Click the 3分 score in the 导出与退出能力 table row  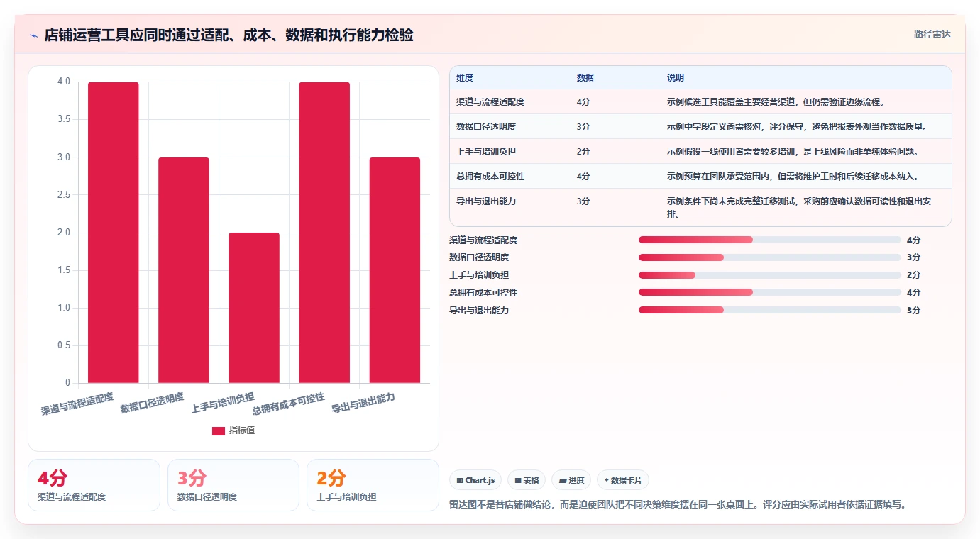[583, 201]
